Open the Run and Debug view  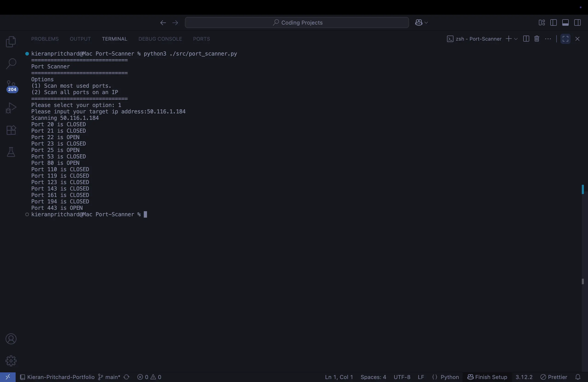point(11,108)
